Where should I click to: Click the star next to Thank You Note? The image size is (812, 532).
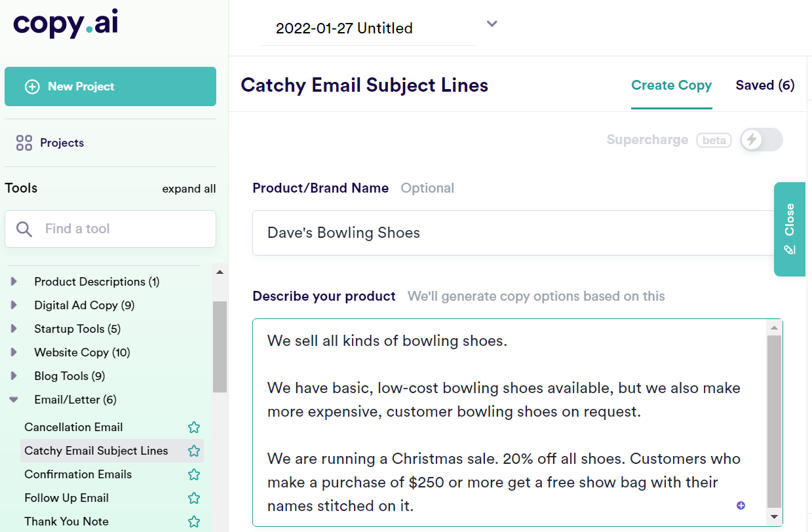193,521
